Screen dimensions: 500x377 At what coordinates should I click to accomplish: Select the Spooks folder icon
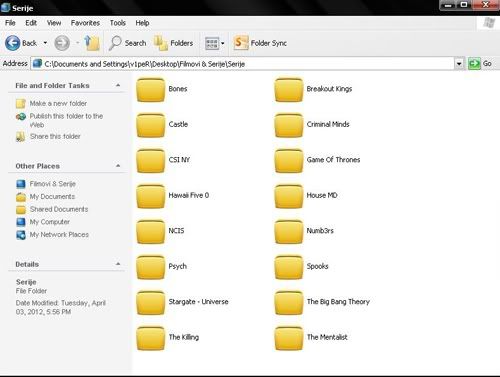[289, 267]
